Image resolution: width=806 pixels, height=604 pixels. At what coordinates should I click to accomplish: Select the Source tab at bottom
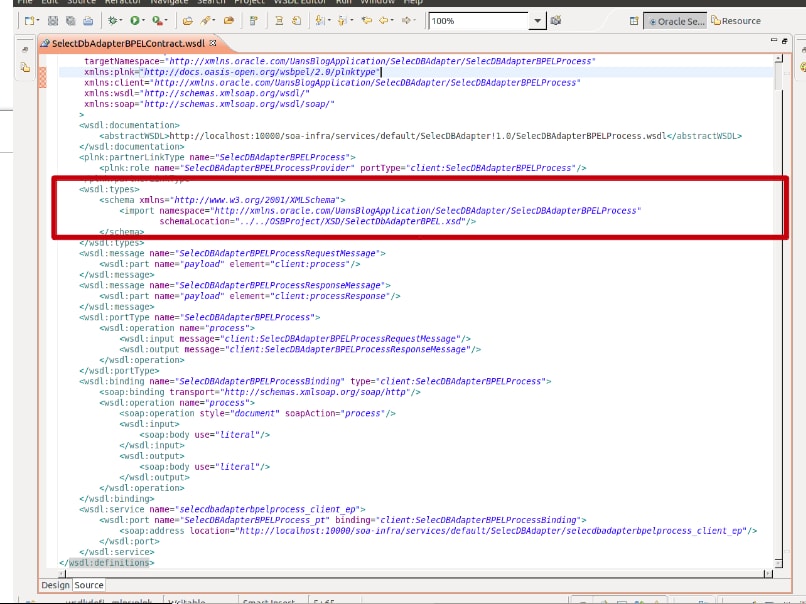(x=89, y=585)
